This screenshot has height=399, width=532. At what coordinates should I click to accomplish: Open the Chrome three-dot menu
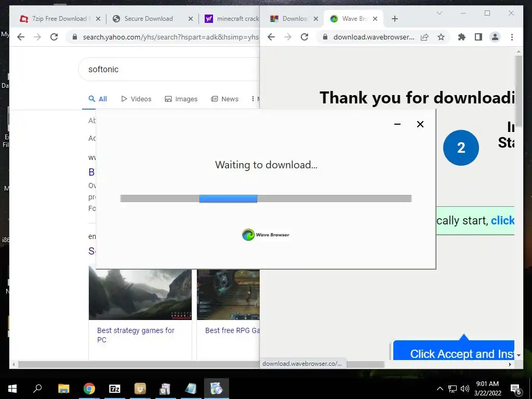coord(512,37)
